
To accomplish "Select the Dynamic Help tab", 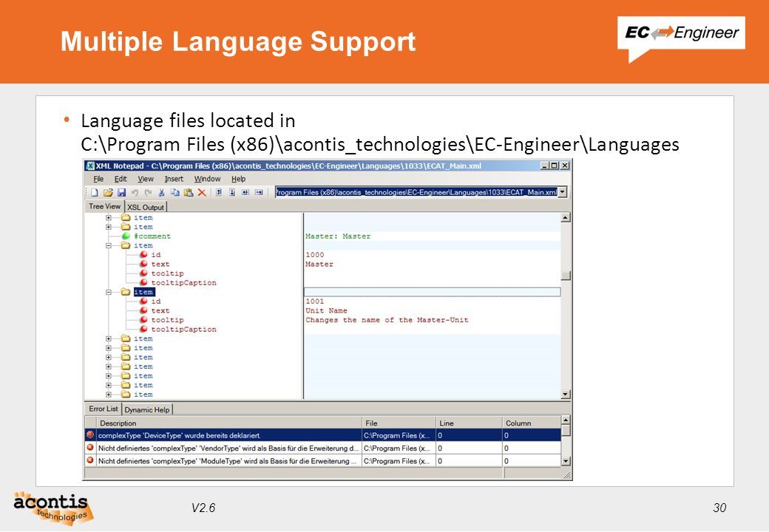I will click(x=146, y=409).
